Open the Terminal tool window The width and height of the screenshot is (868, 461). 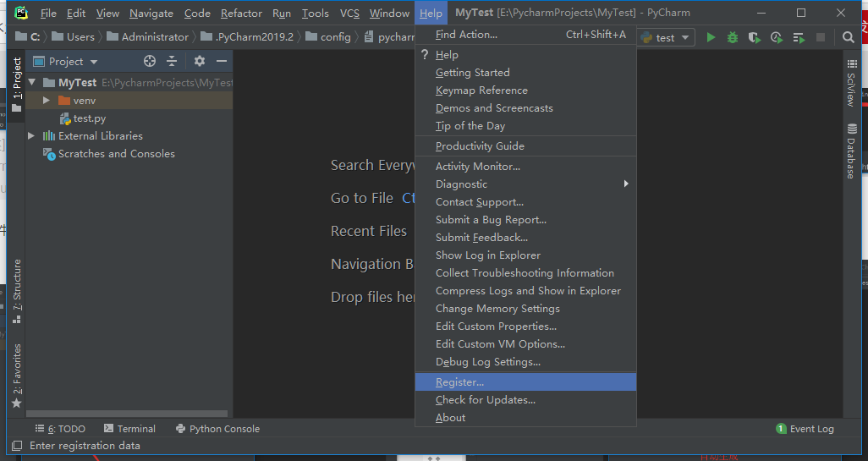pyautogui.click(x=129, y=428)
